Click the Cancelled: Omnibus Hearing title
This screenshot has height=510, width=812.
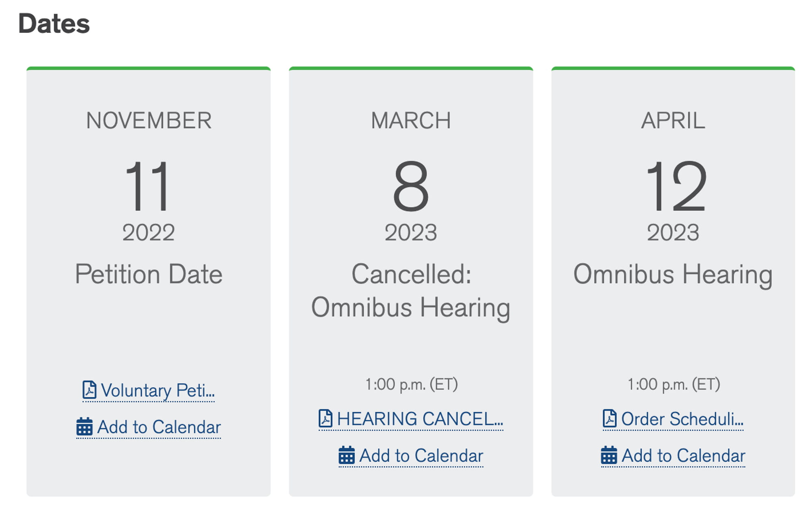click(x=411, y=291)
